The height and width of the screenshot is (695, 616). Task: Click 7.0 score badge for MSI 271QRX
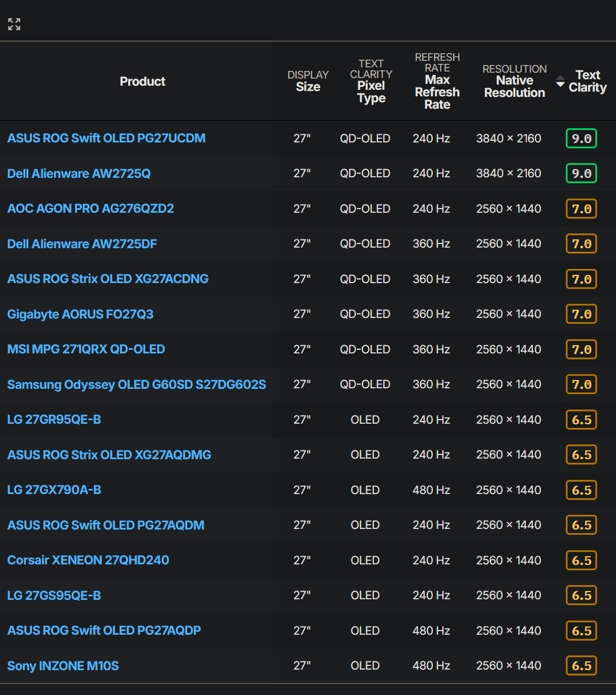582,349
